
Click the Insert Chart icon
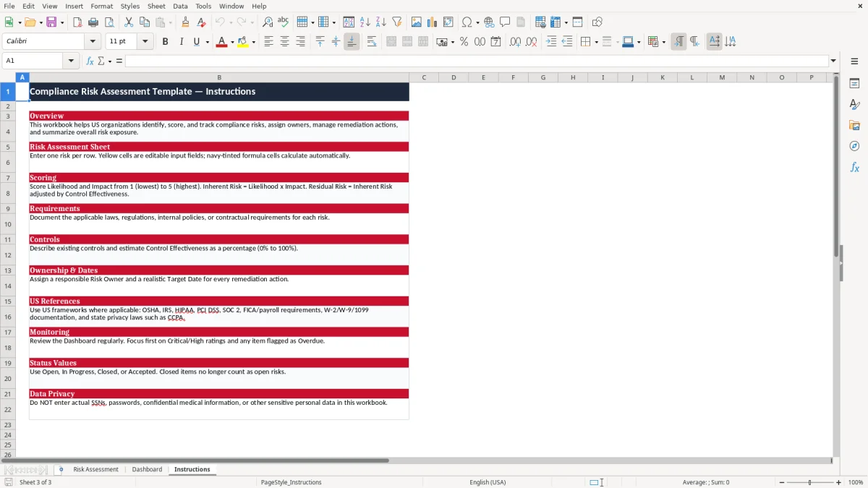(433, 22)
